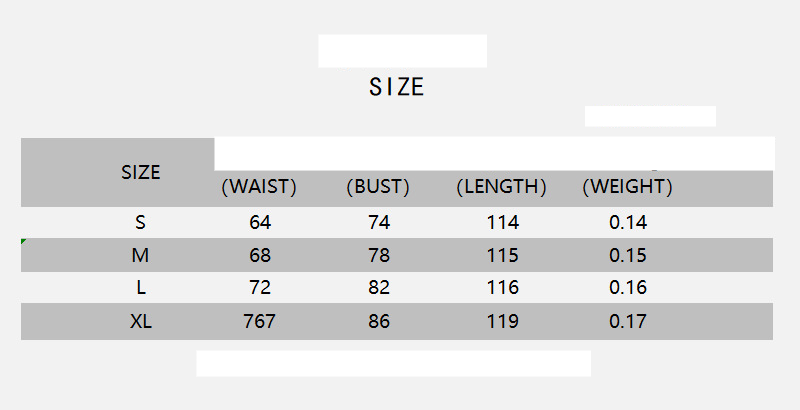The width and height of the screenshot is (800, 410).
Task: Select the length value 116
Action: 502,288
